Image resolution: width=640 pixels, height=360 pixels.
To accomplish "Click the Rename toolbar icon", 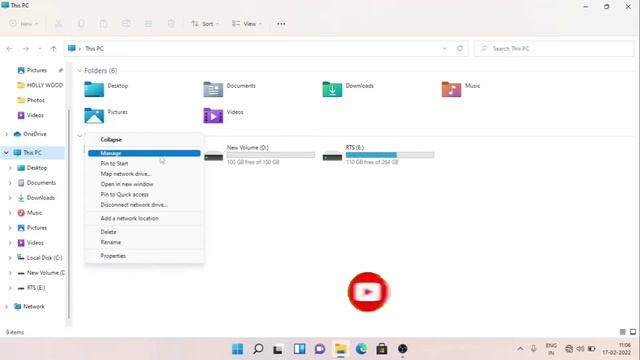I will (x=126, y=24).
